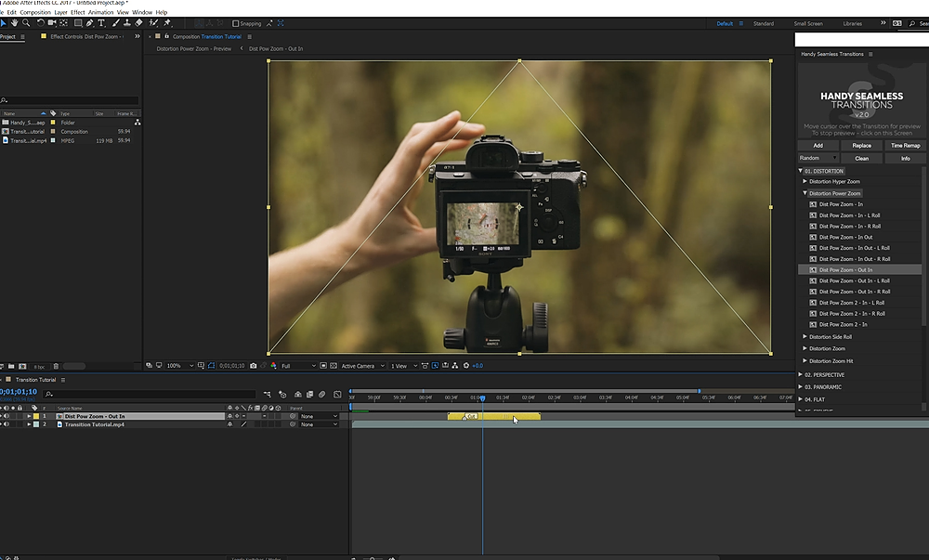
Task: Select the Eraser tool
Action: pos(138,23)
